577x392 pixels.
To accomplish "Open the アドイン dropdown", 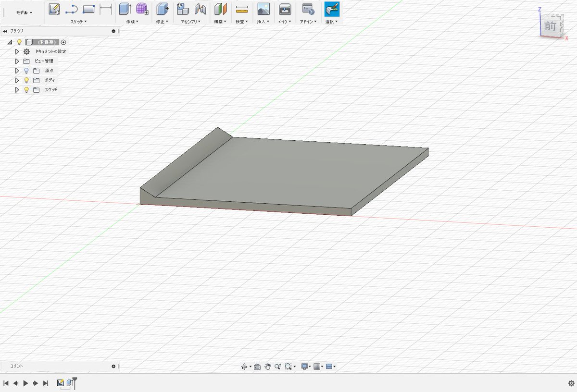I will [309, 22].
